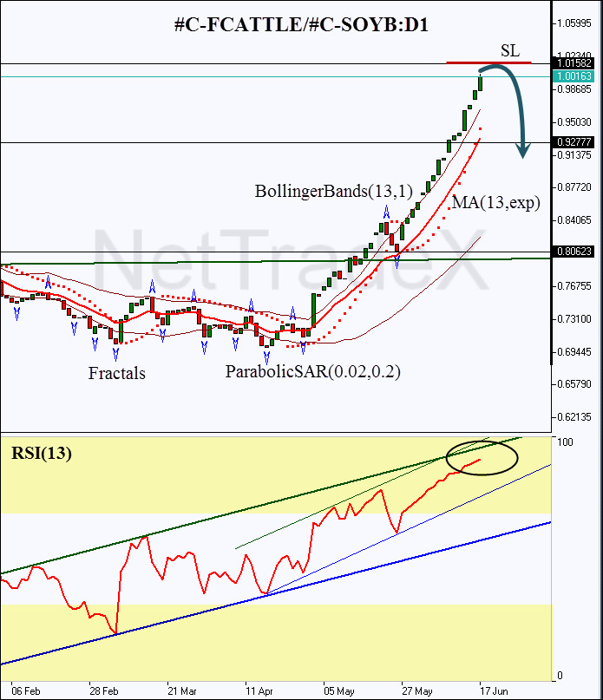Click the 27 May date label
Viewport: 603px width, 700px height.
[416, 691]
